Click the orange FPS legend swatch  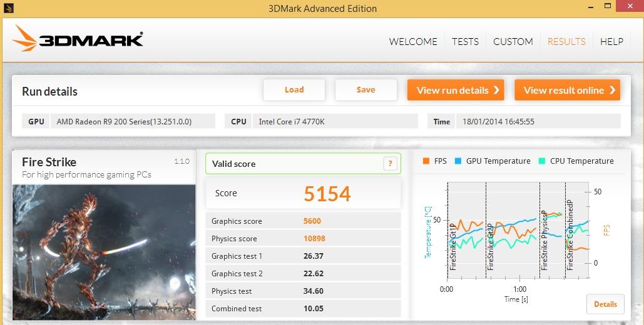pyautogui.click(x=426, y=161)
